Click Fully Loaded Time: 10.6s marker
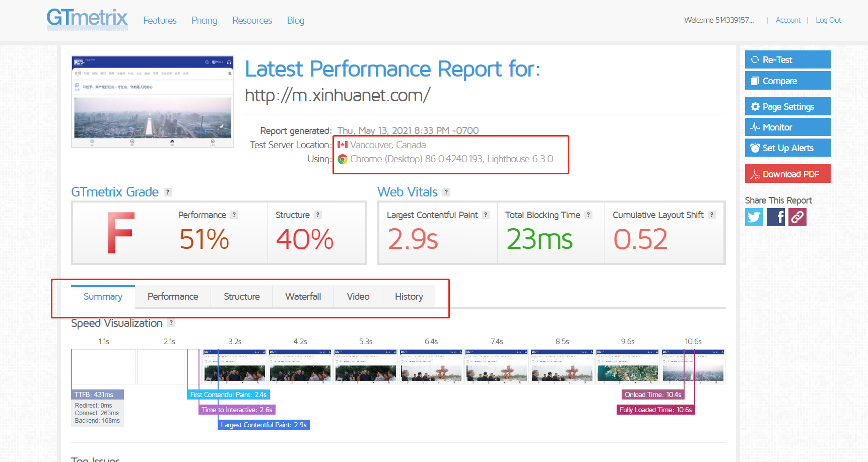This screenshot has width=868, height=462. [x=655, y=410]
